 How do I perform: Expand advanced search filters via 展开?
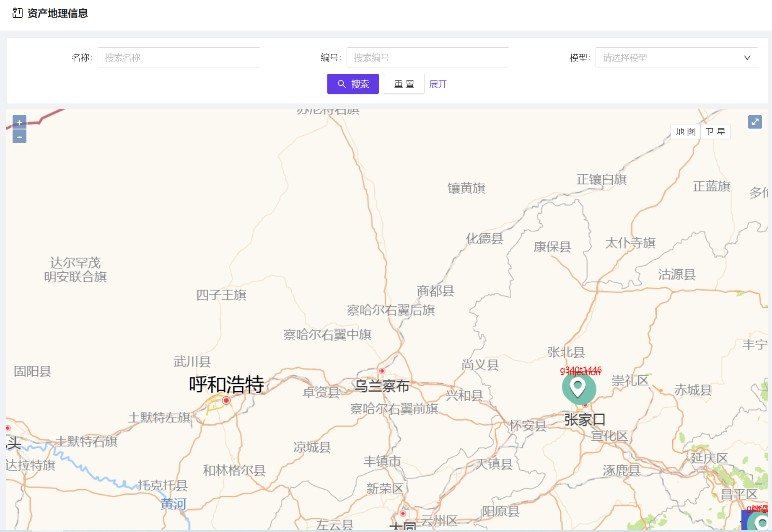pos(438,84)
